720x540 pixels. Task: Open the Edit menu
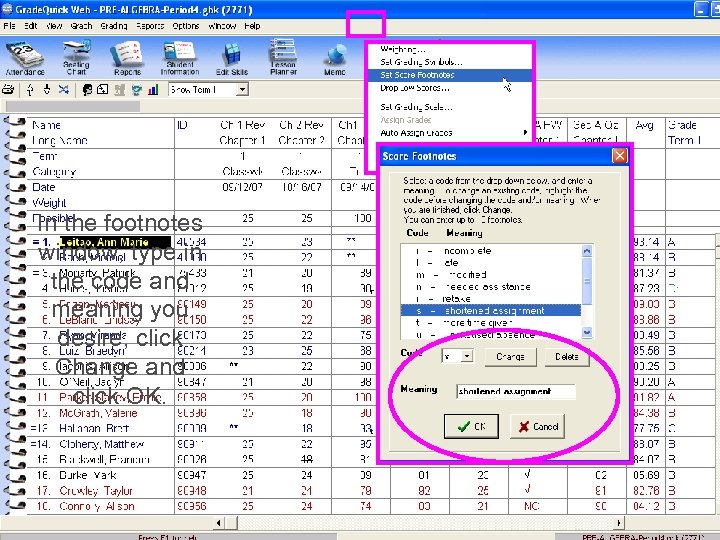[31, 26]
